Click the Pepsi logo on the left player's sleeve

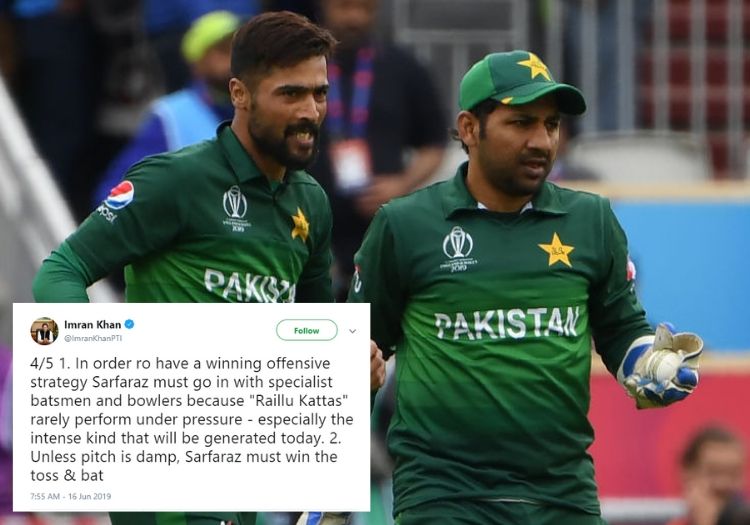point(119,195)
